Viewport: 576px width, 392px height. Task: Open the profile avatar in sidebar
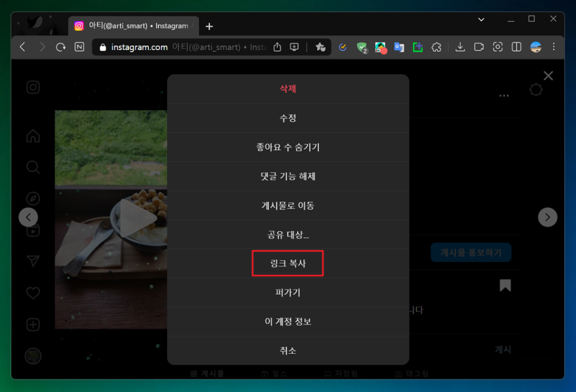(33, 356)
